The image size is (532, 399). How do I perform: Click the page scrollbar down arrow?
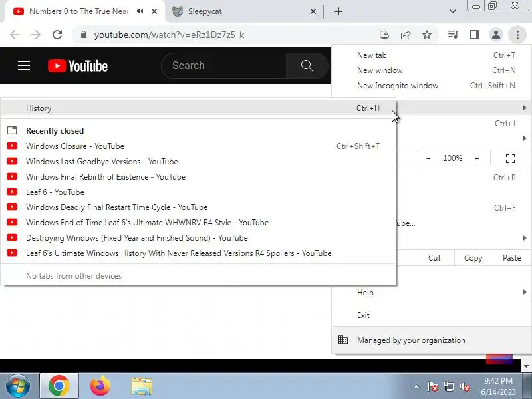pos(526,366)
